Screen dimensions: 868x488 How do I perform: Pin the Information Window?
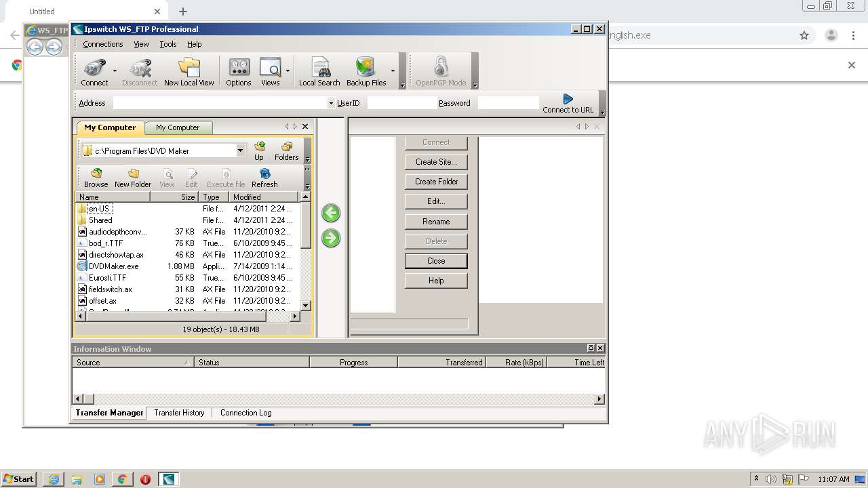pyautogui.click(x=591, y=348)
